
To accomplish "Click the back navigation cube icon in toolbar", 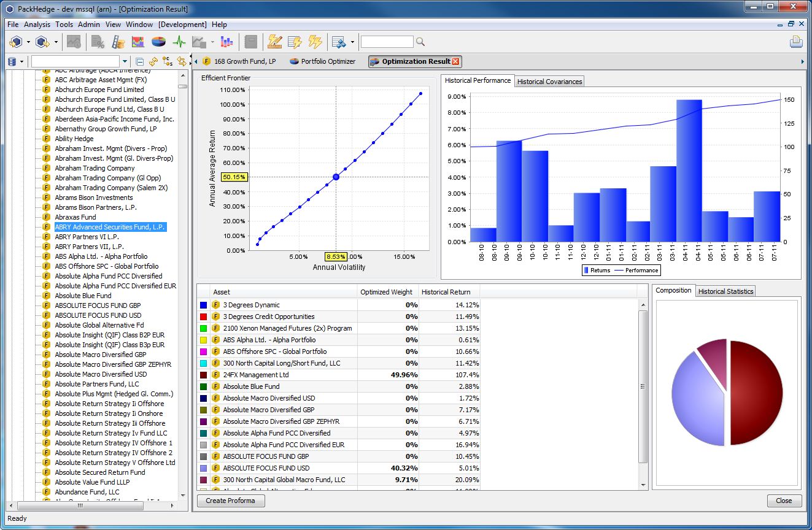I will pos(15,42).
